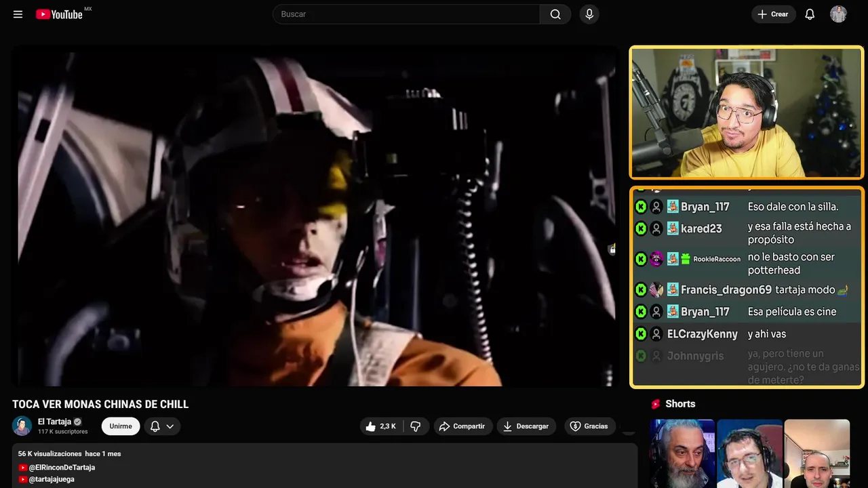Open El Tartaja channel avatar
This screenshot has width=868, height=488.
click(x=22, y=426)
